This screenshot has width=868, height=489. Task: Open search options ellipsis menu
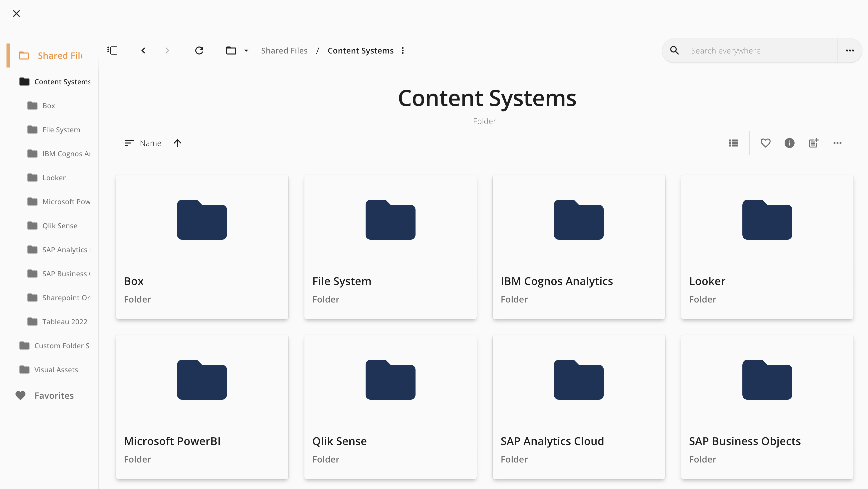point(850,50)
